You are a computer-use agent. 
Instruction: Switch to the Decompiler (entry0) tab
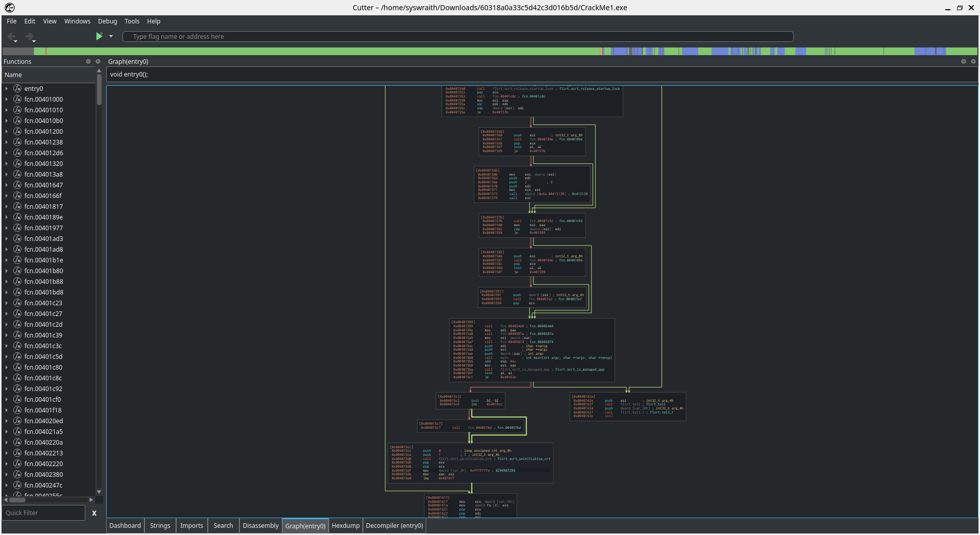coord(394,526)
